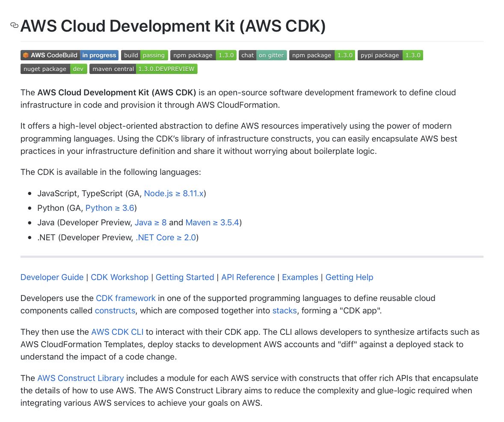504x422 pixels.
Task: Open the Developer Guide link
Action: (x=52, y=277)
